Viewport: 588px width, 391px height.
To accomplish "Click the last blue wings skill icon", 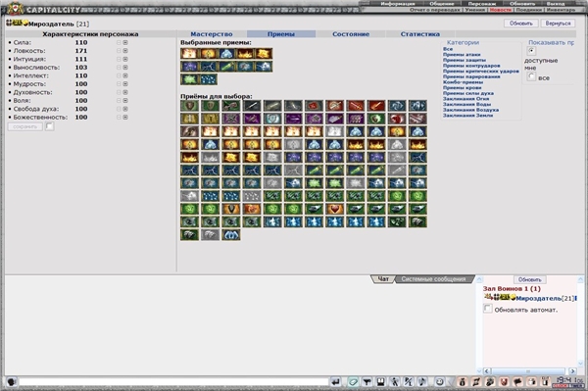I will pos(230,234).
